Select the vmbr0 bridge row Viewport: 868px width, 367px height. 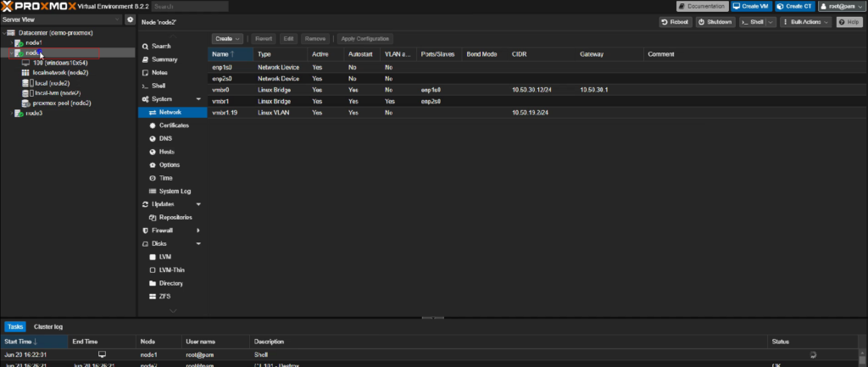point(537,90)
